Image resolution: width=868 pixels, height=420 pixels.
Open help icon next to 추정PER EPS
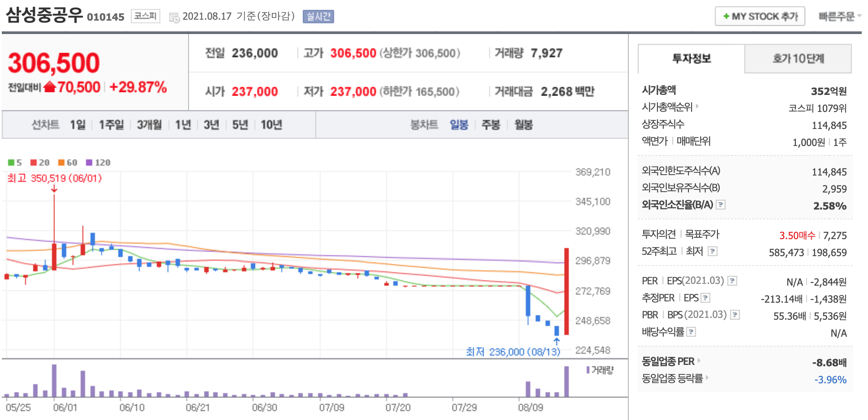(x=705, y=298)
